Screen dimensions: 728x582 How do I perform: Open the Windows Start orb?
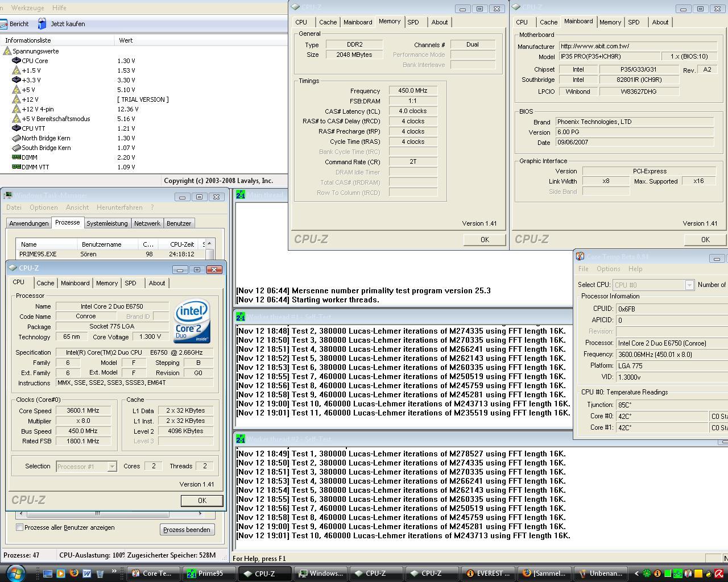click(x=15, y=573)
